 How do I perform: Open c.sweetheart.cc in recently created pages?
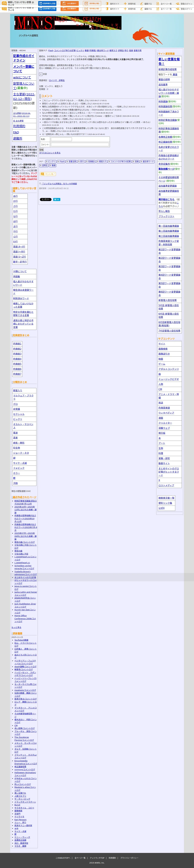[22, 563]
